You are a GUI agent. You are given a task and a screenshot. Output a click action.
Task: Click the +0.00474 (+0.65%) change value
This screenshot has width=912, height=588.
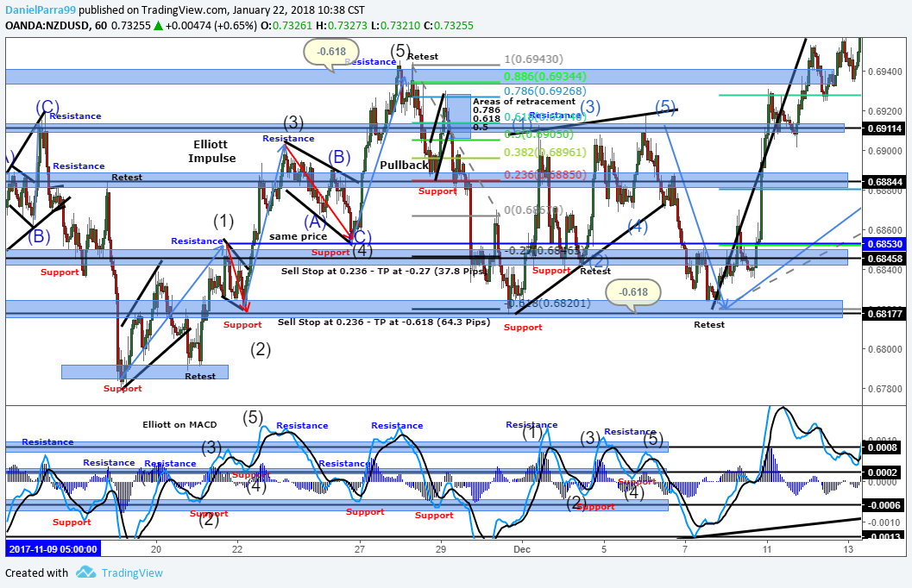[211, 26]
